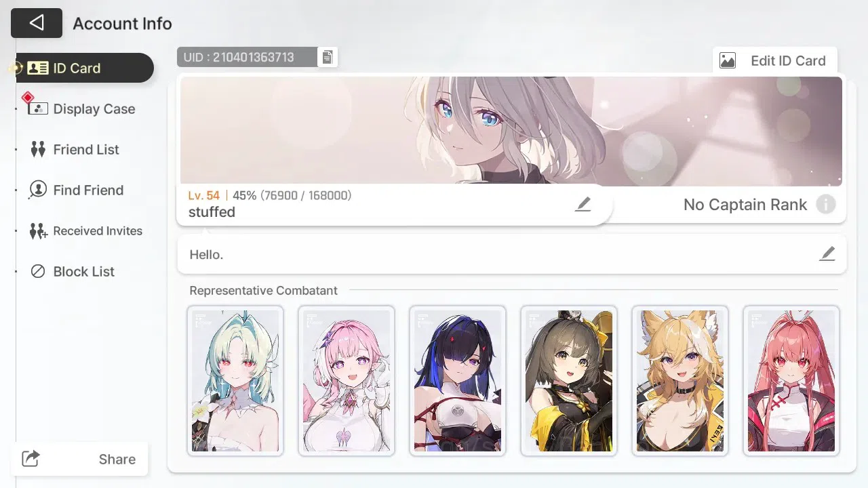Click the Share arrow icon

pyautogui.click(x=31, y=459)
